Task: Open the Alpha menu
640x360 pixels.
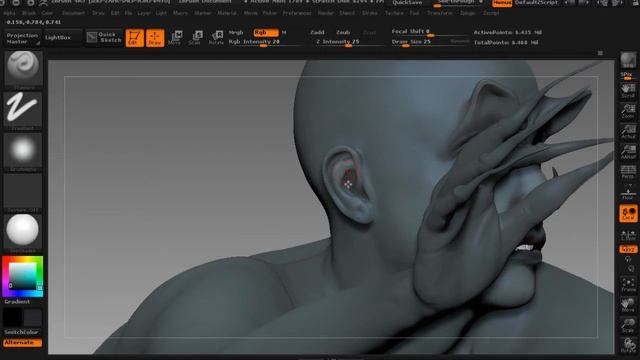Action: pyautogui.click(x=10, y=13)
